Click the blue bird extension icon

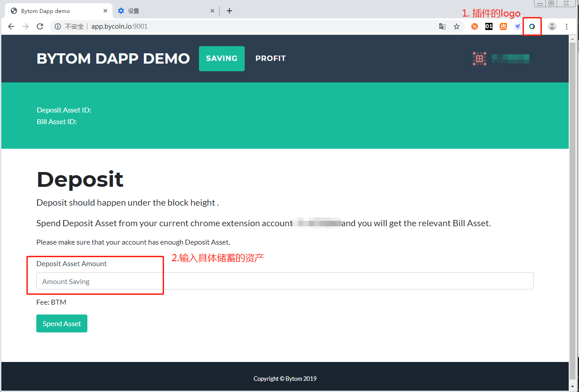point(518,26)
